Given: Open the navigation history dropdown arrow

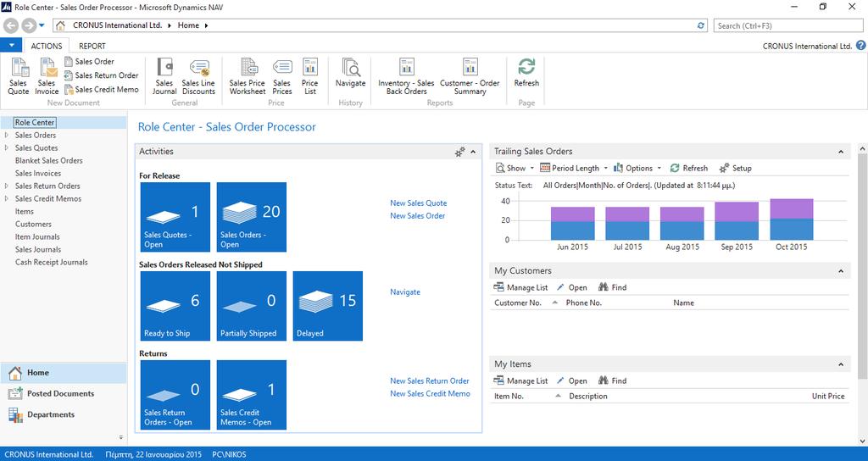Looking at the screenshot, I should click(42, 25).
